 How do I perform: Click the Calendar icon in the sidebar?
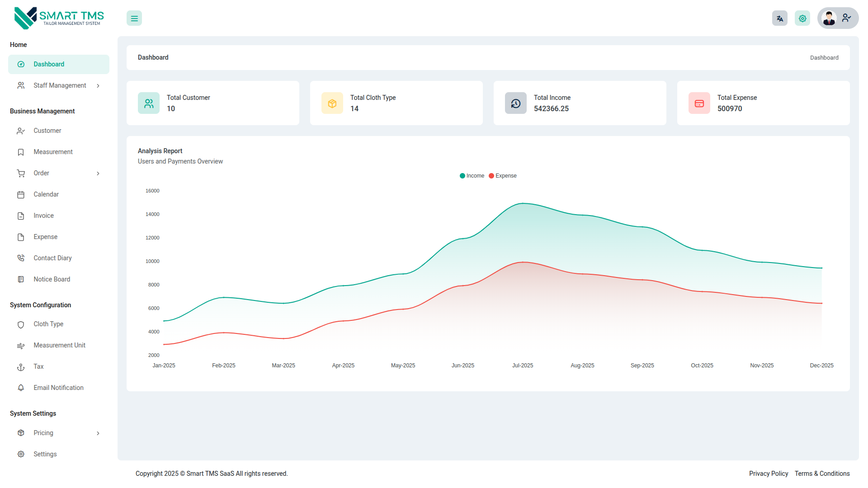pyautogui.click(x=21, y=195)
